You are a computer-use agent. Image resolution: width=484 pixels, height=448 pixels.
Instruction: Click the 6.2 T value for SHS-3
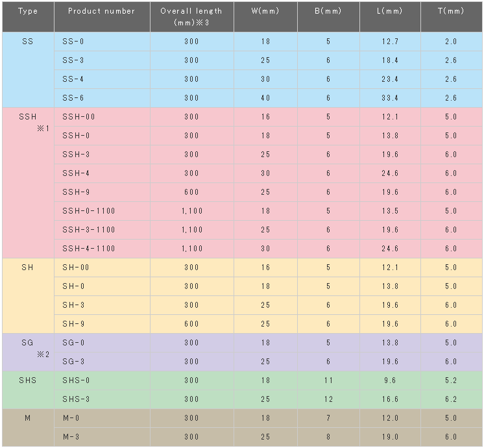(x=451, y=399)
